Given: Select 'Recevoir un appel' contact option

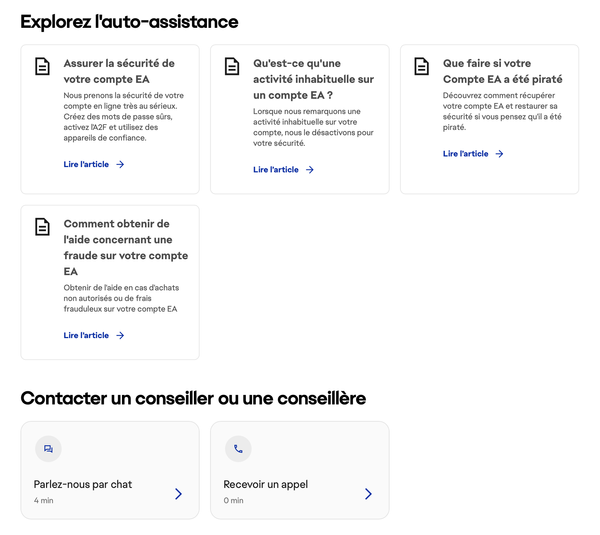Looking at the screenshot, I should tap(265, 484).
